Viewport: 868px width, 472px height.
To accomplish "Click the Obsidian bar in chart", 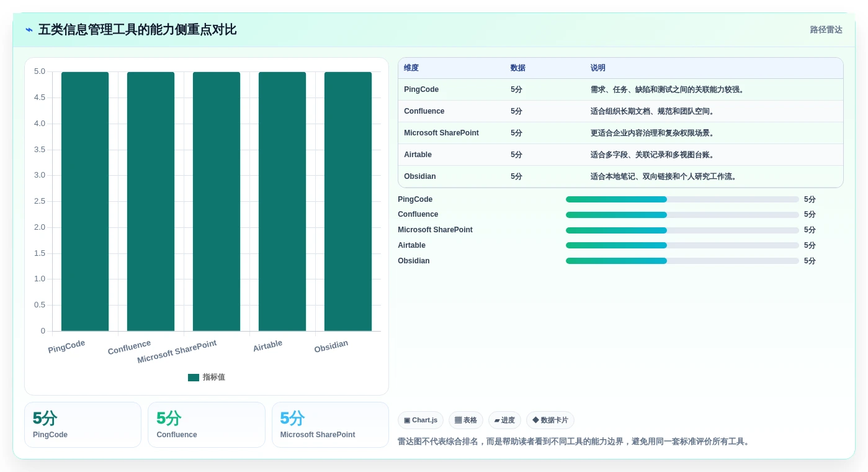I will (x=348, y=201).
